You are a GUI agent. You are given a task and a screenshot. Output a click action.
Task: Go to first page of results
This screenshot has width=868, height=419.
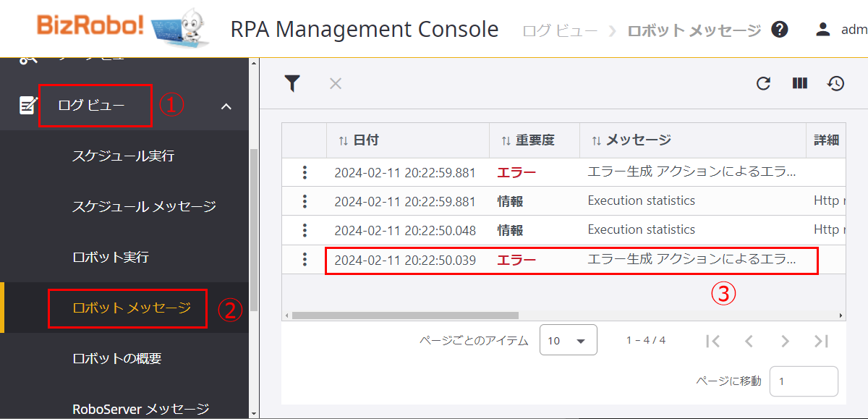(x=712, y=341)
